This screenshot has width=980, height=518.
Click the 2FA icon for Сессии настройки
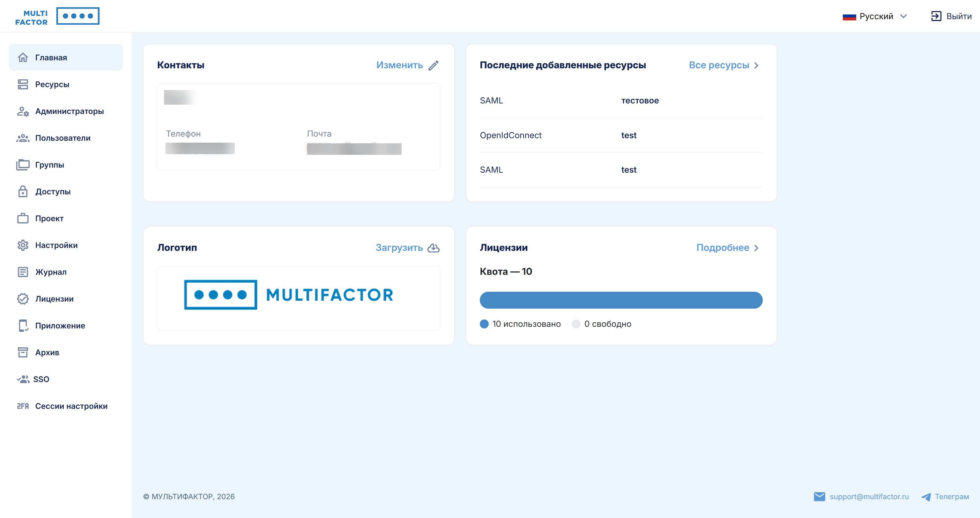tap(23, 406)
